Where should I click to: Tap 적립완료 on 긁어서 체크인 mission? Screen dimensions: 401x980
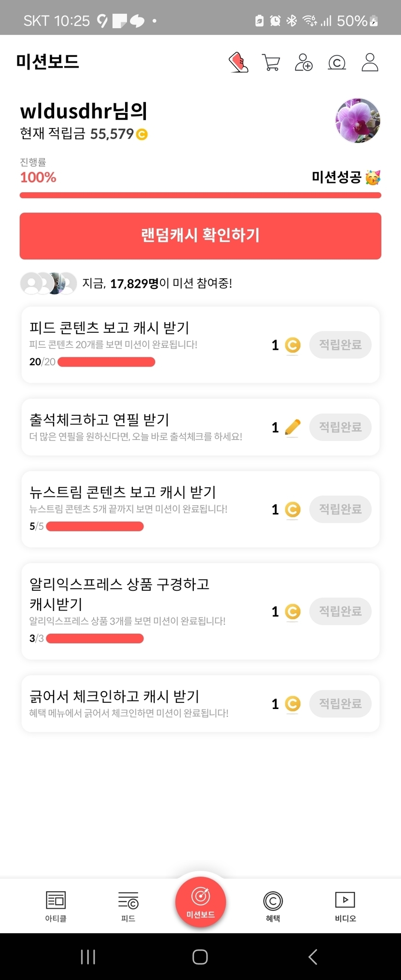(340, 704)
